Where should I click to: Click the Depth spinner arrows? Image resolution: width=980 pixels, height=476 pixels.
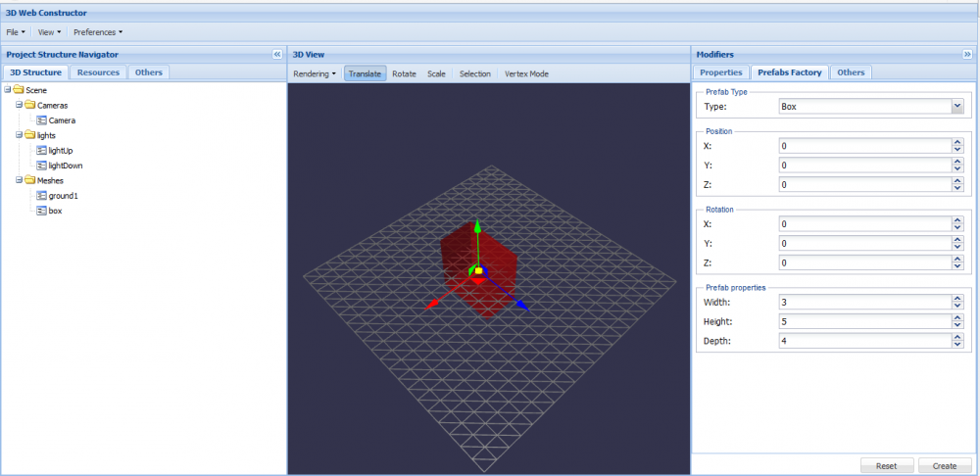coord(957,341)
